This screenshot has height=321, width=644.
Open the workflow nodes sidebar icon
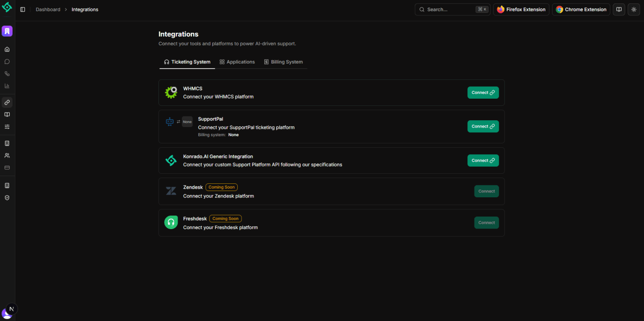point(7,74)
